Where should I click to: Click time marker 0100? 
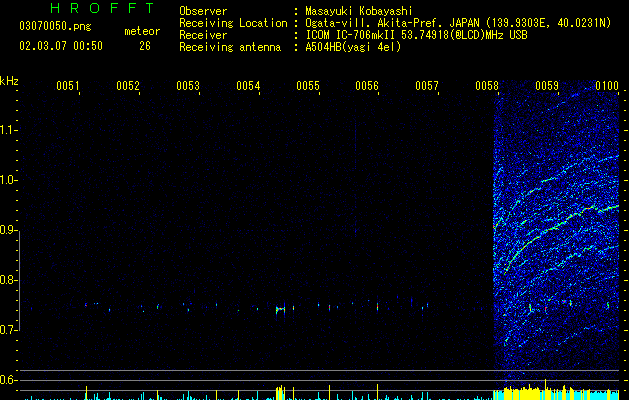point(607,86)
